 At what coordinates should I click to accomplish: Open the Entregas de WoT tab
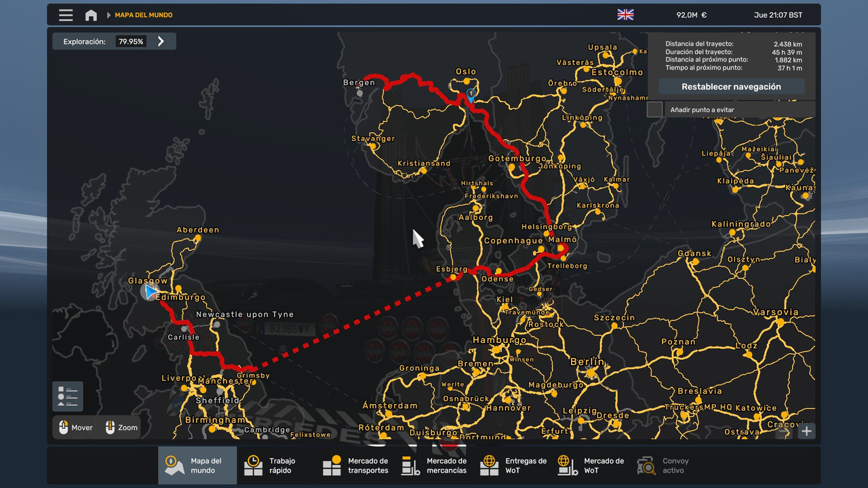coord(512,465)
